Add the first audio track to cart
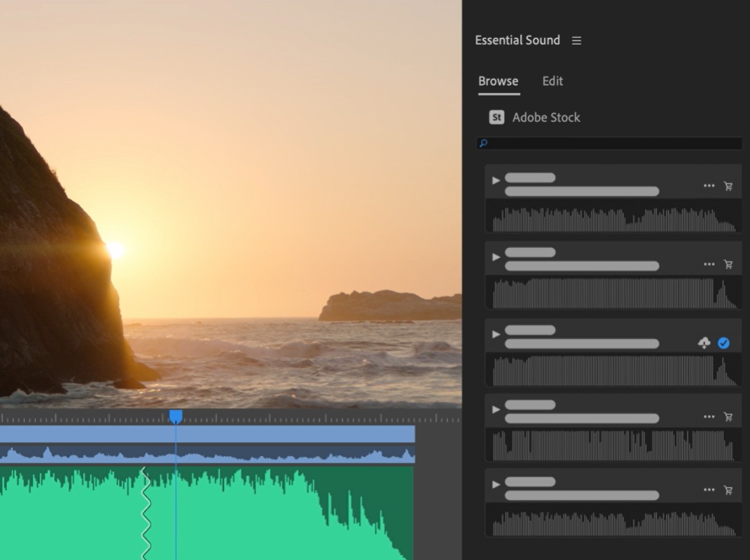Viewport: 750px width, 560px height. pyautogui.click(x=728, y=186)
